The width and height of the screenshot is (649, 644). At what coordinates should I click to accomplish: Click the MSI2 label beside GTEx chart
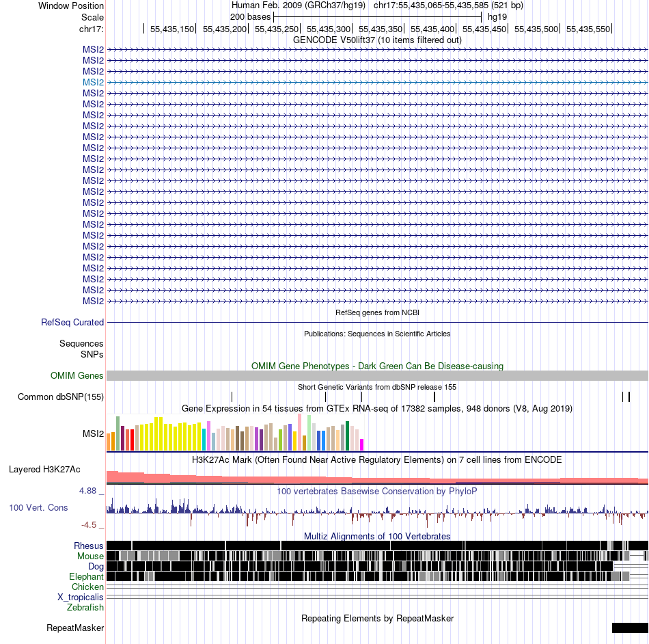pos(93,433)
